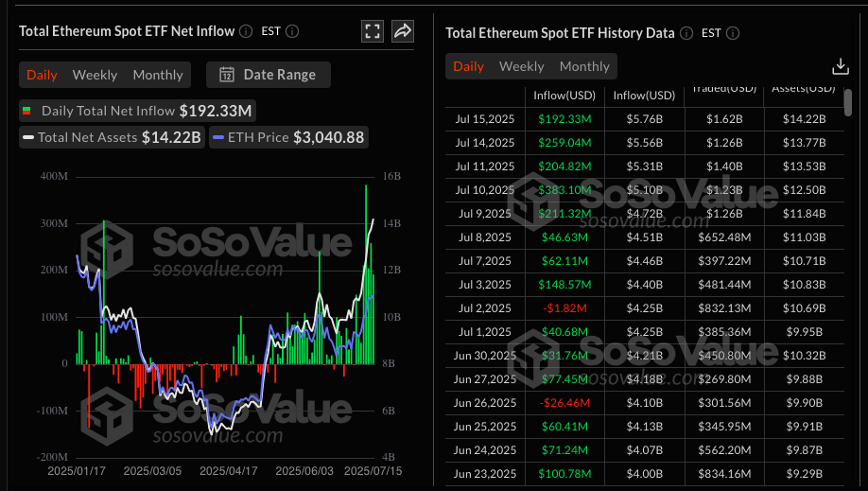Download the history data table
The height and width of the screenshot is (491, 868).
(841, 66)
